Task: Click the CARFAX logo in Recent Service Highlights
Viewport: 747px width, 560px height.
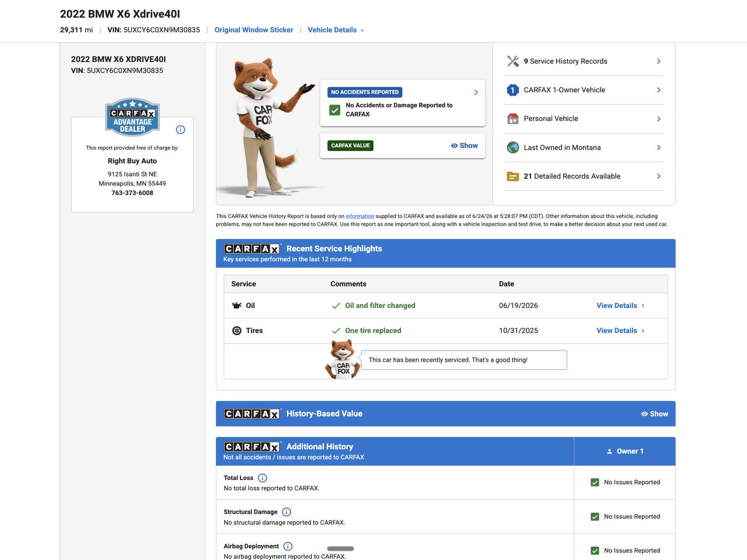Action: pyautogui.click(x=252, y=249)
